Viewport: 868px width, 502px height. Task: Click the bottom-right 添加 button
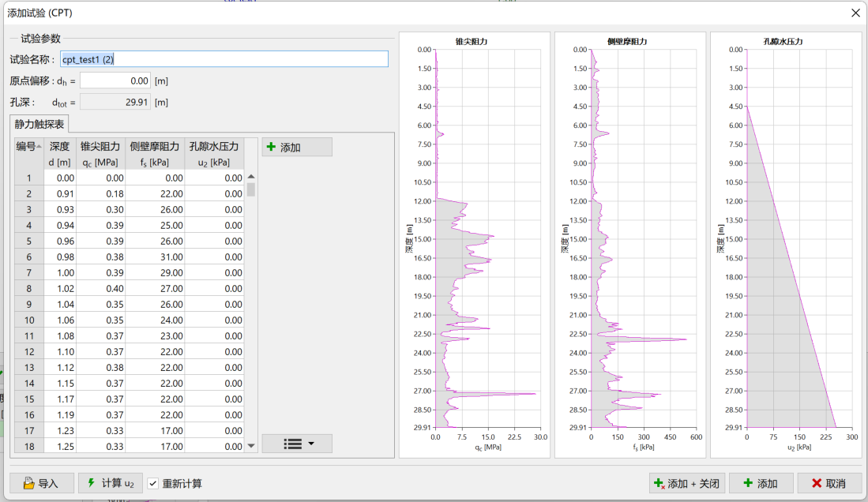coord(761,483)
